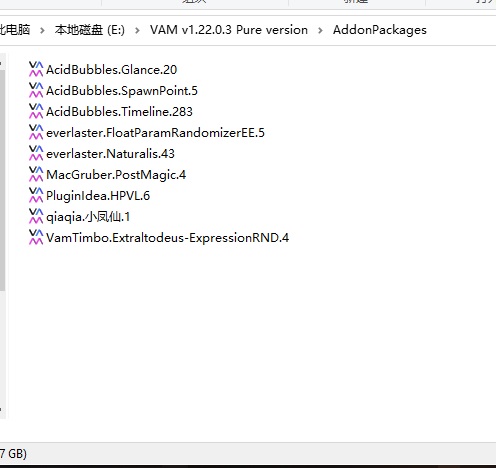Click empty area of address bar
Viewport: 496px width, 468px height.
click(462, 30)
